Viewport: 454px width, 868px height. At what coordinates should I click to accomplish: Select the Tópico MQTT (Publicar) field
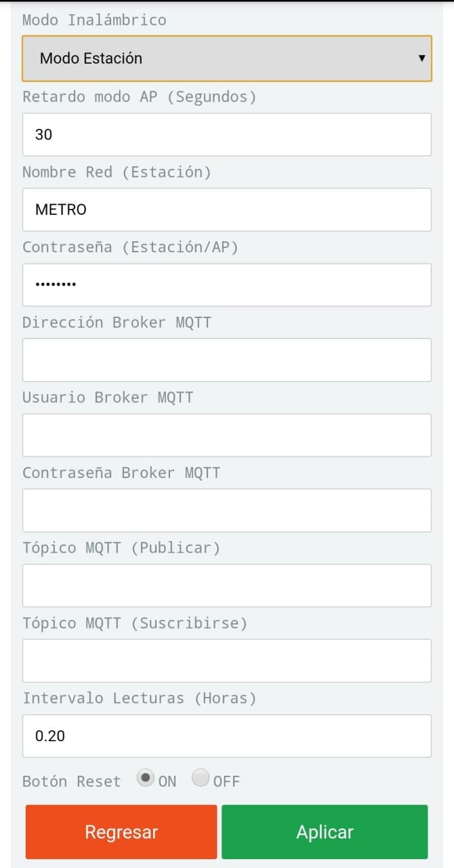click(227, 586)
